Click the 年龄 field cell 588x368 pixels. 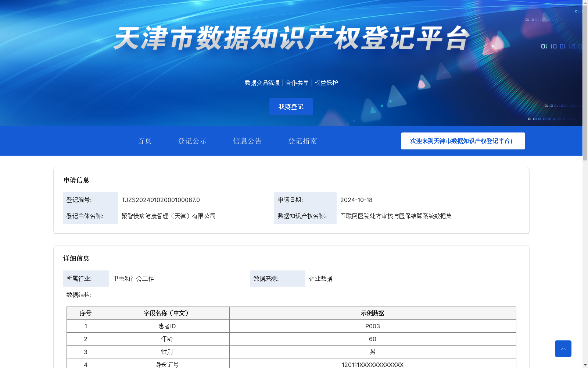click(167, 339)
